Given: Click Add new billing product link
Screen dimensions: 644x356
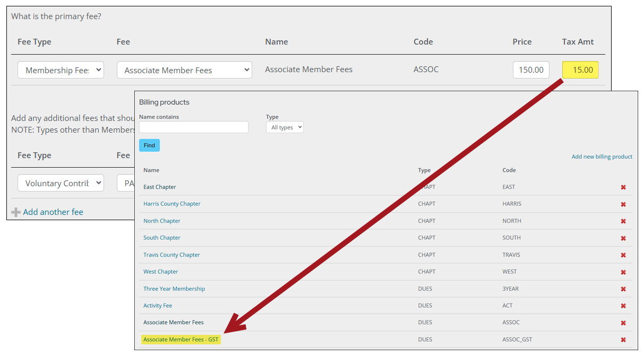Looking at the screenshot, I should (602, 157).
